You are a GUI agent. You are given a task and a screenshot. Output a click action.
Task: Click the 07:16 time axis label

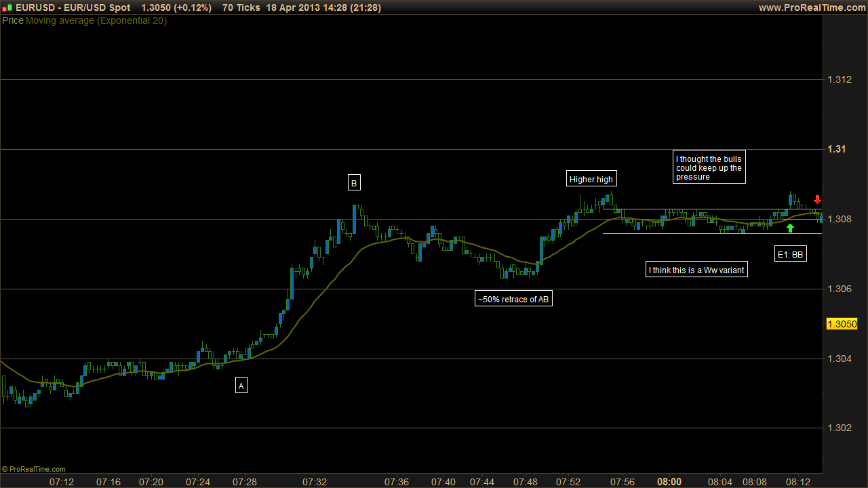(108, 482)
